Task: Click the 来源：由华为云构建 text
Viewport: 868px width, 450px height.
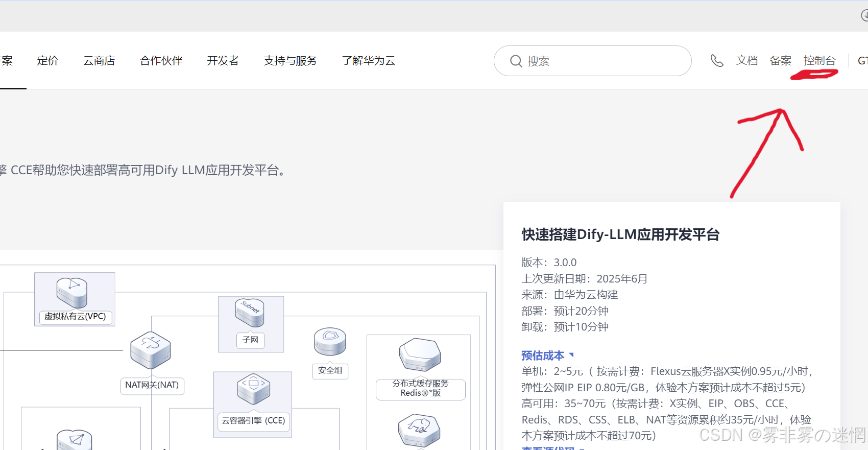Action: point(570,295)
